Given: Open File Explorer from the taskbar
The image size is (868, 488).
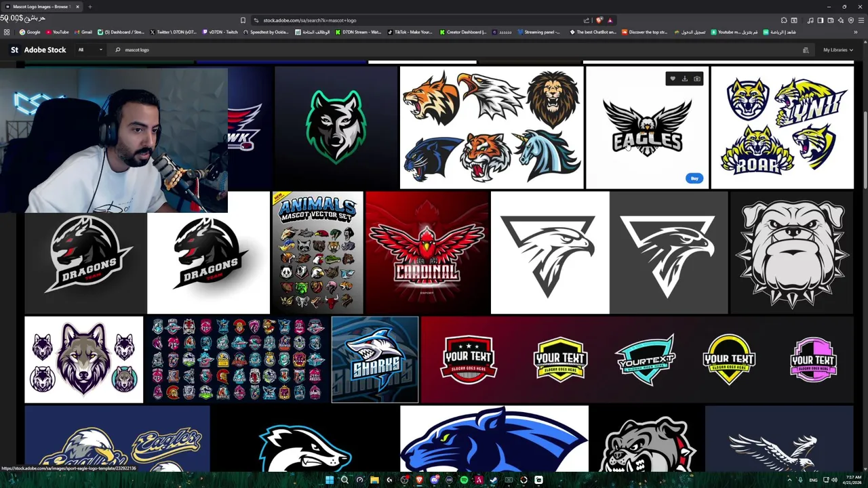Looking at the screenshot, I should click(374, 480).
